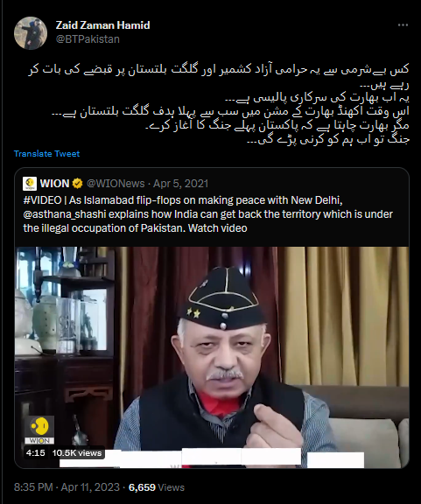
Task: Click the Urdu tweet text body
Action: 219,104
